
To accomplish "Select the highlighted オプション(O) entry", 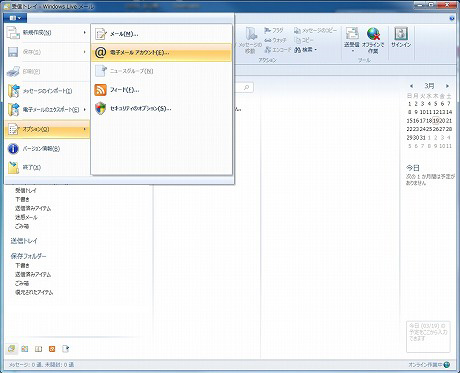I will pos(47,129).
